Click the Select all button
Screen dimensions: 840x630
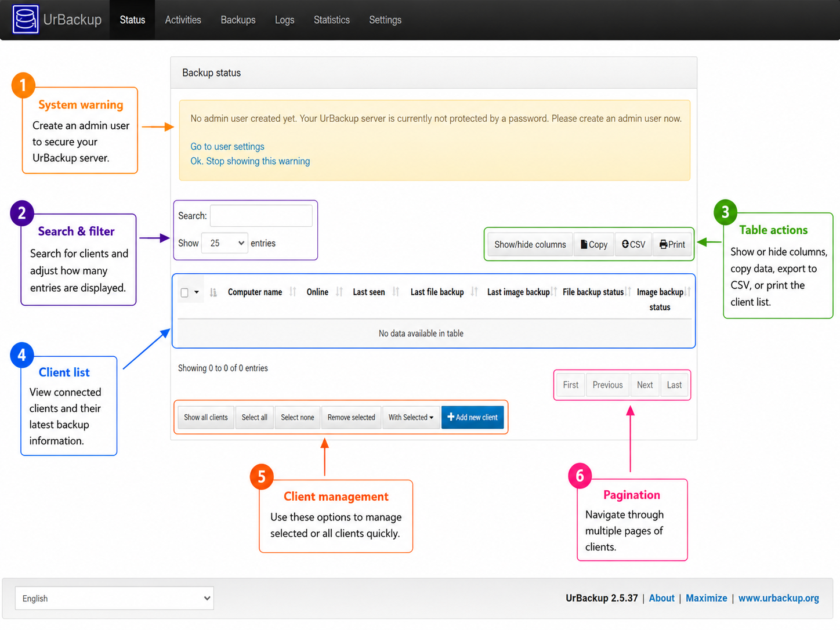tap(254, 417)
